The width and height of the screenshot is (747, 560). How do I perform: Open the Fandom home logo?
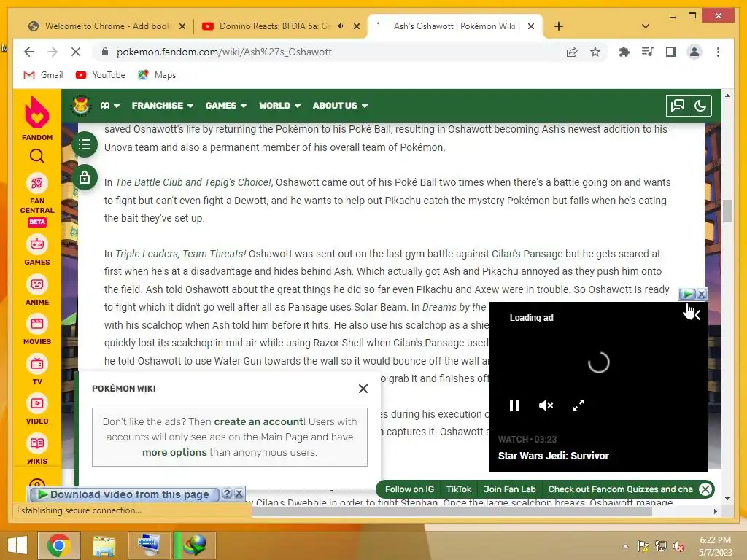click(36, 118)
